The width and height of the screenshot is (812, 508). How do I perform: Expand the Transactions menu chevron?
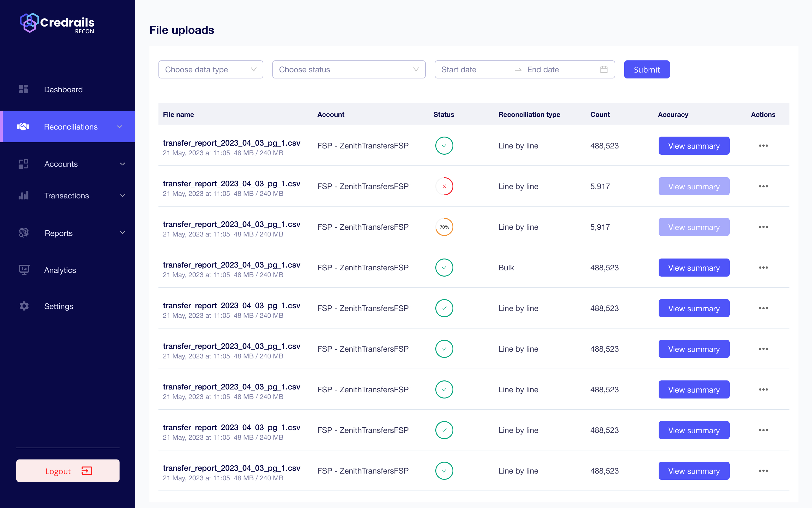pyautogui.click(x=122, y=195)
